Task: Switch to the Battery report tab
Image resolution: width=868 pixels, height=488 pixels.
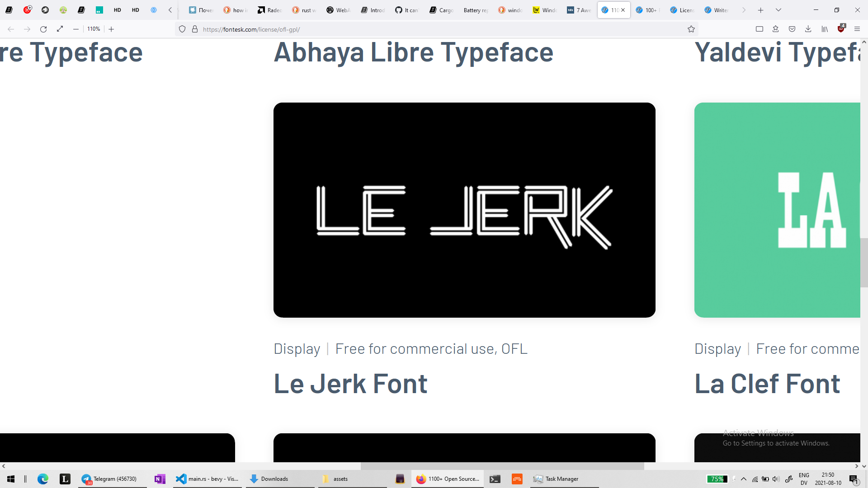Action: coord(476,10)
